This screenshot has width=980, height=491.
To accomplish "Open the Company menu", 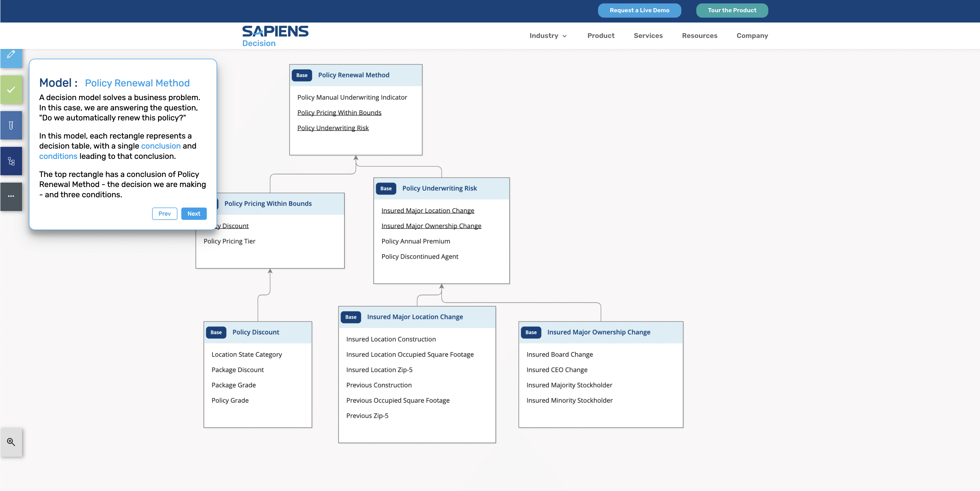I will pyautogui.click(x=752, y=36).
